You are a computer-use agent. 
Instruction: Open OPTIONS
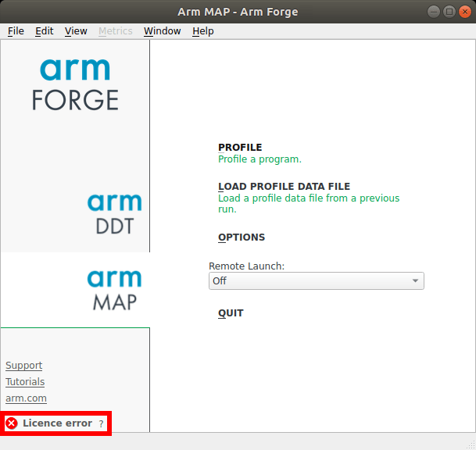pyautogui.click(x=242, y=237)
